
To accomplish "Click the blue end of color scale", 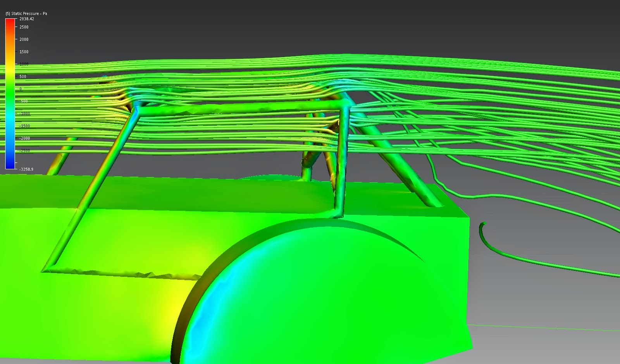I will click(x=9, y=163).
